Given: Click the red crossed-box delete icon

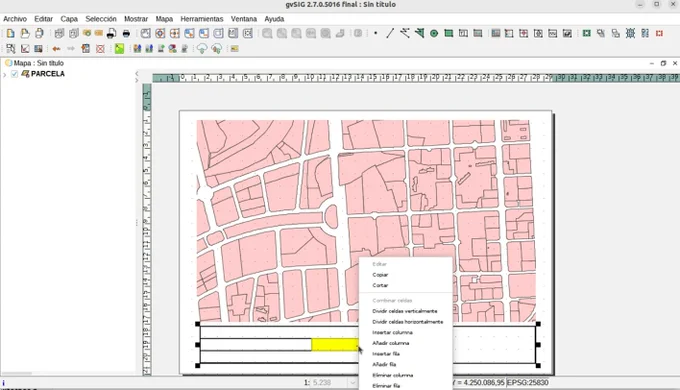Looking at the screenshot, I should pos(100,49).
